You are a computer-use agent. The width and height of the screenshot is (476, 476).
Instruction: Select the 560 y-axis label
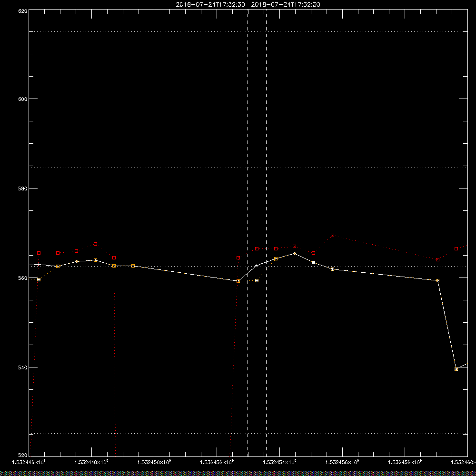[23, 278]
